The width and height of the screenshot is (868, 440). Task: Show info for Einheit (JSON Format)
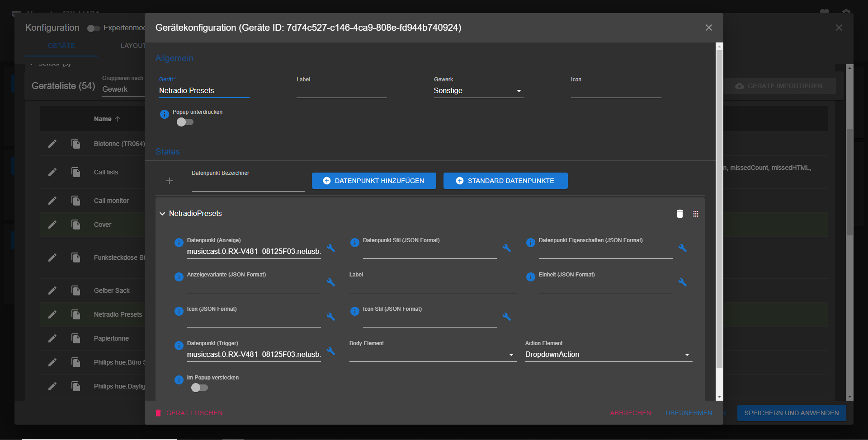531,277
